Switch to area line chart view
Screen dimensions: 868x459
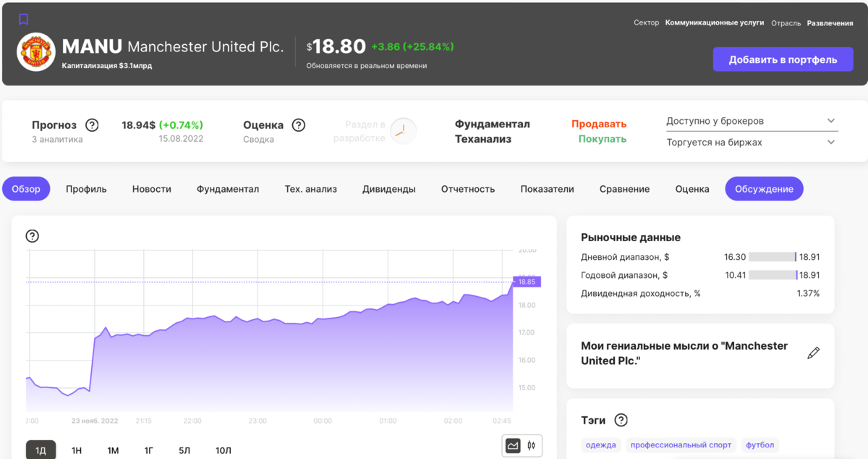pos(513,445)
